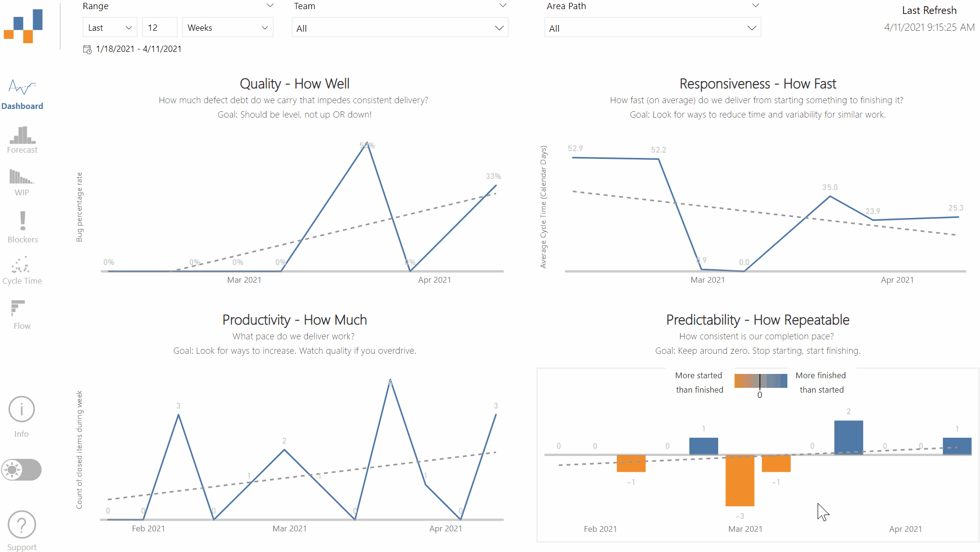This screenshot has height=552, width=980.
Task: Click the Quality - How Well chart title
Action: coord(294,84)
